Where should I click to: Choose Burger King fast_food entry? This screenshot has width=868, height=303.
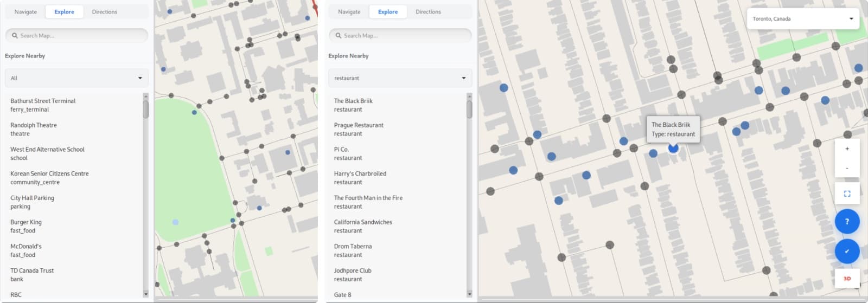tap(74, 227)
